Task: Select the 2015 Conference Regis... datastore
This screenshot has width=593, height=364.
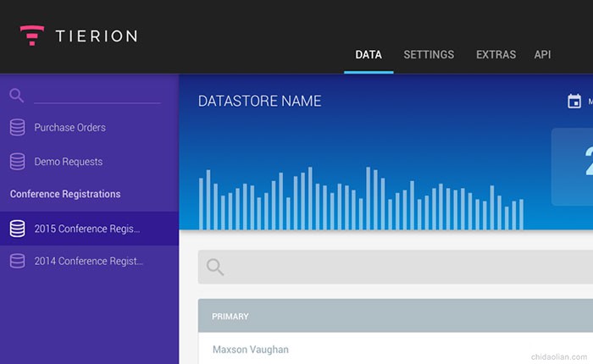Action: tap(89, 229)
